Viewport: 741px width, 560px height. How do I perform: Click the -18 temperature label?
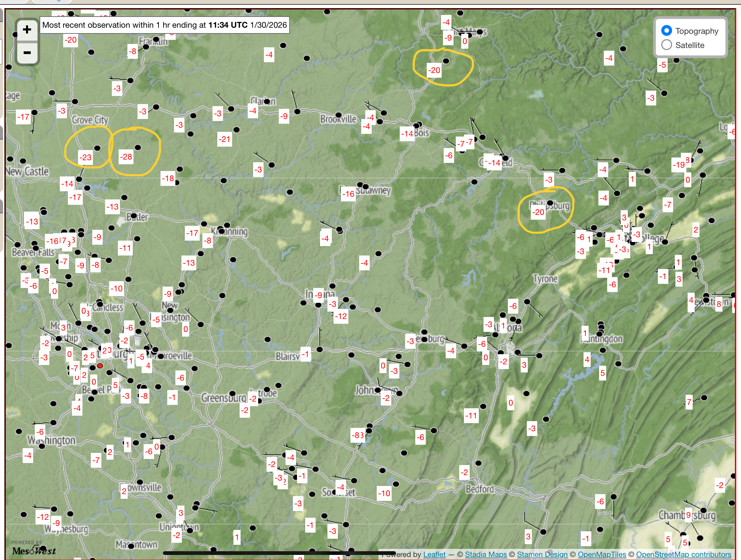pyautogui.click(x=168, y=178)
